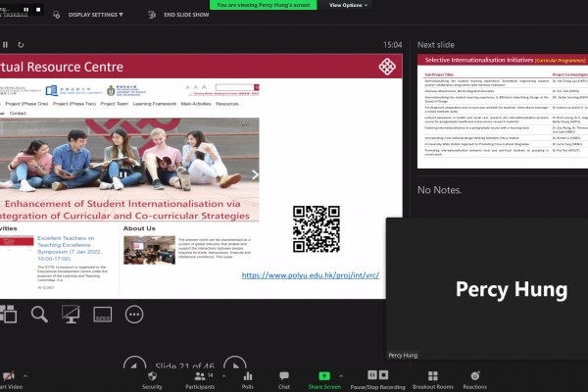Viewport: 588px width, 392px height.
Task: Open the Chat panel
Action: (284, 380)
